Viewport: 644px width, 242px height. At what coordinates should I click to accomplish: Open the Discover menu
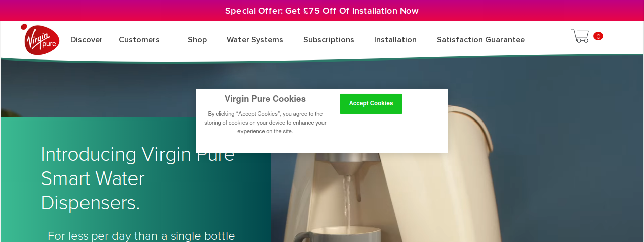click(x=87, y=40)
